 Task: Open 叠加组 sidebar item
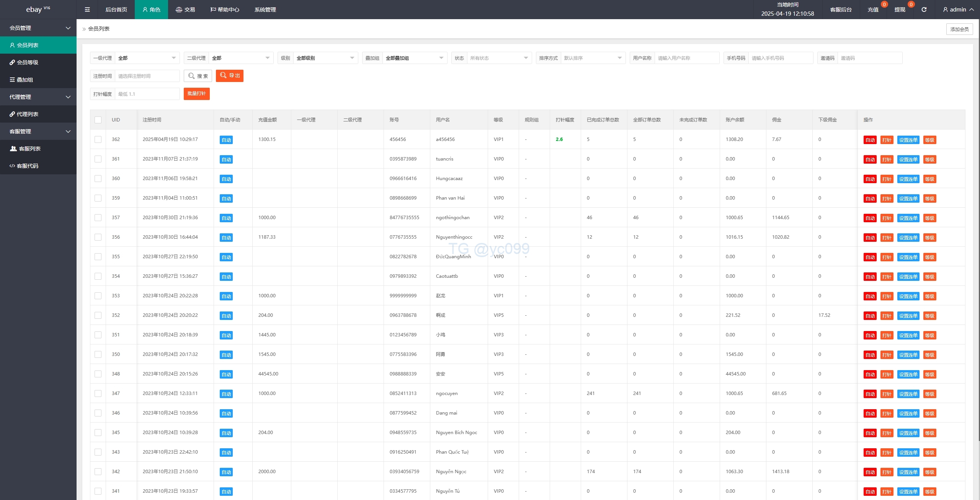point(25,80)
